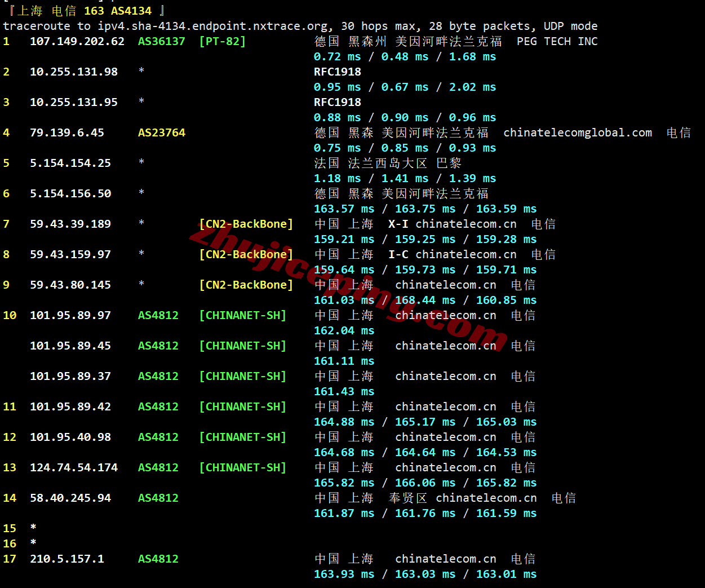Select IP 101.95.89.42

click(70, 406)
